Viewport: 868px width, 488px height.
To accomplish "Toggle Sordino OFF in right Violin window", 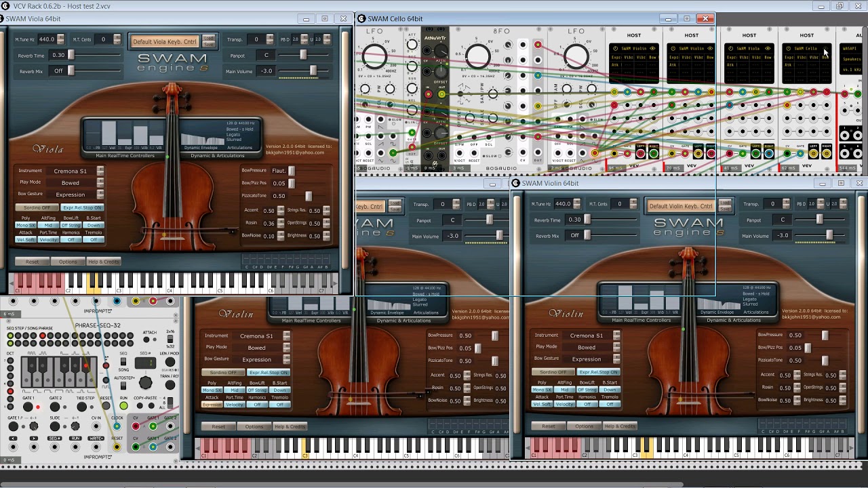I will pyautogui.click(x=553, y=372).
